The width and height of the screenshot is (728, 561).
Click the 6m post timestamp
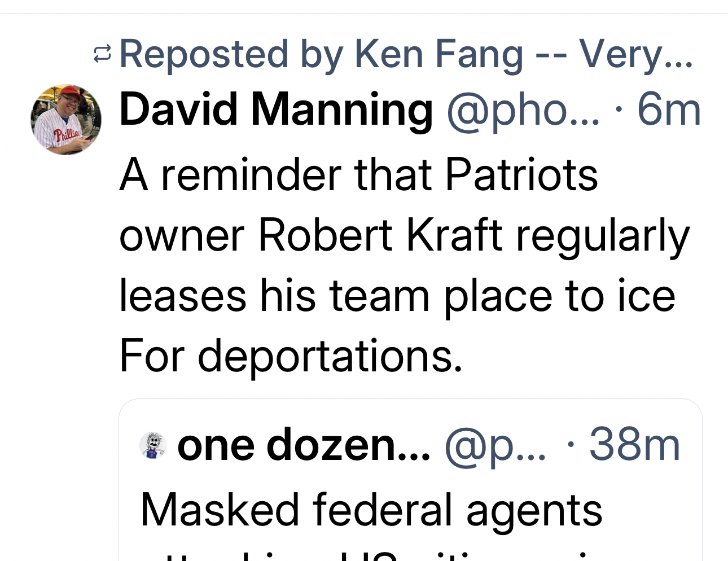coord(669,109)
